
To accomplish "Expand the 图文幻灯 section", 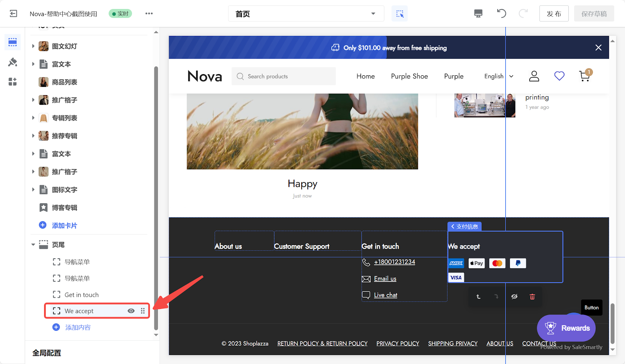I will pos(33,46).
